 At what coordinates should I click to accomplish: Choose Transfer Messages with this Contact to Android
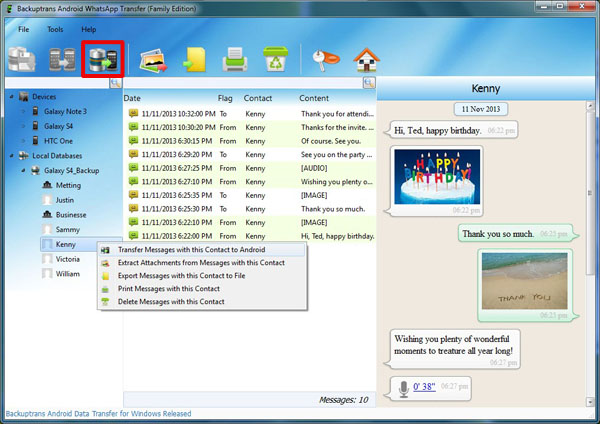(202, 250)
